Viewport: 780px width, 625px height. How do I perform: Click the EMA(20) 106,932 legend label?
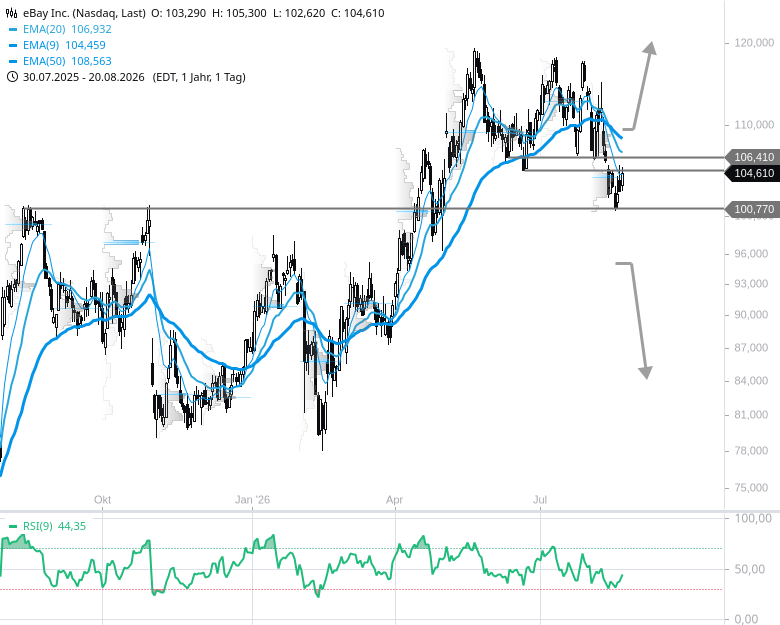point(67,29)
